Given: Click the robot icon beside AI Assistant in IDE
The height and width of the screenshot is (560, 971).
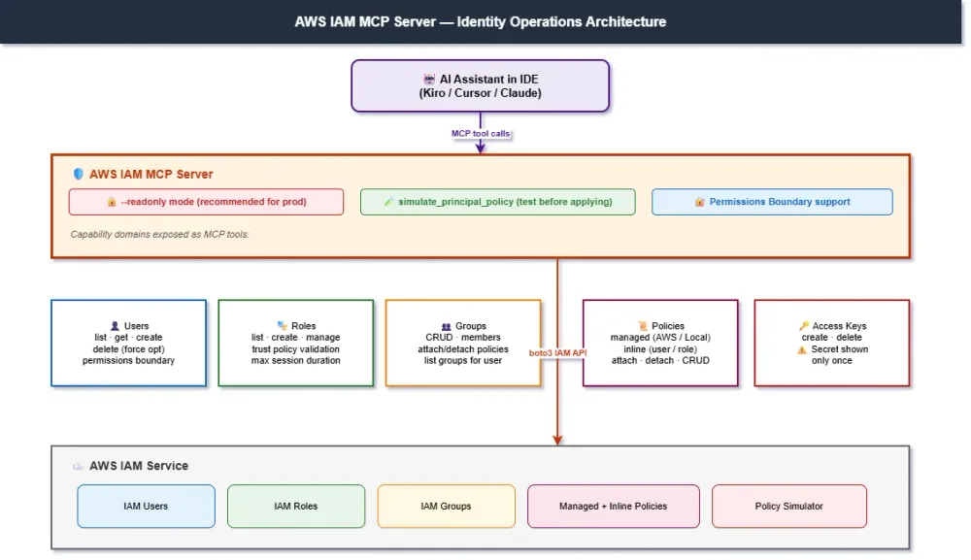Looking at the screenshot, I should [429, 80].
